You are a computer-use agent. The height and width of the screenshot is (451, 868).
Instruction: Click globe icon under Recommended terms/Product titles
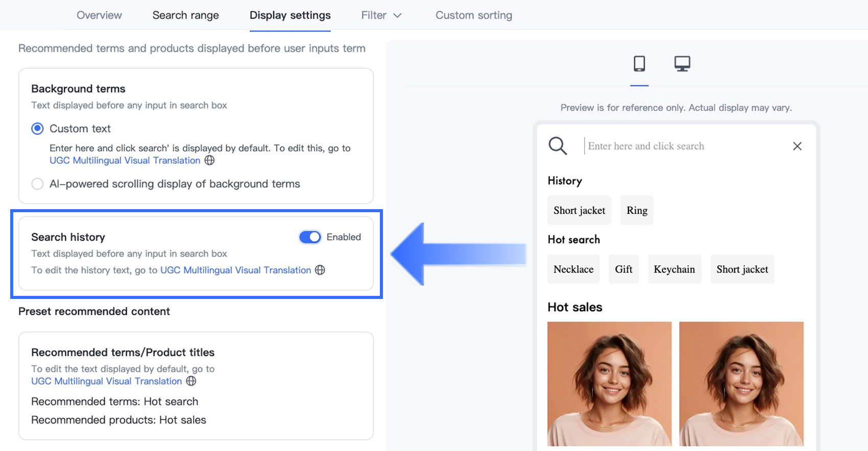(191, 381)
